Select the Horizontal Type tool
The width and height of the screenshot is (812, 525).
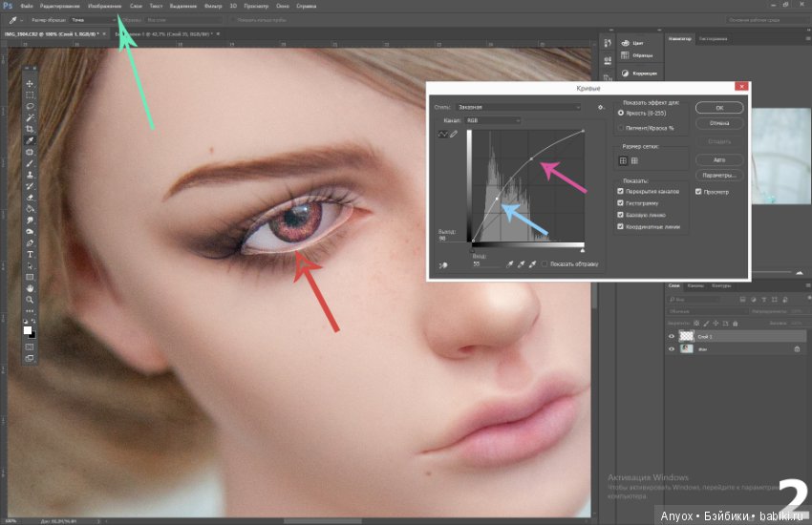click(30, 255)
